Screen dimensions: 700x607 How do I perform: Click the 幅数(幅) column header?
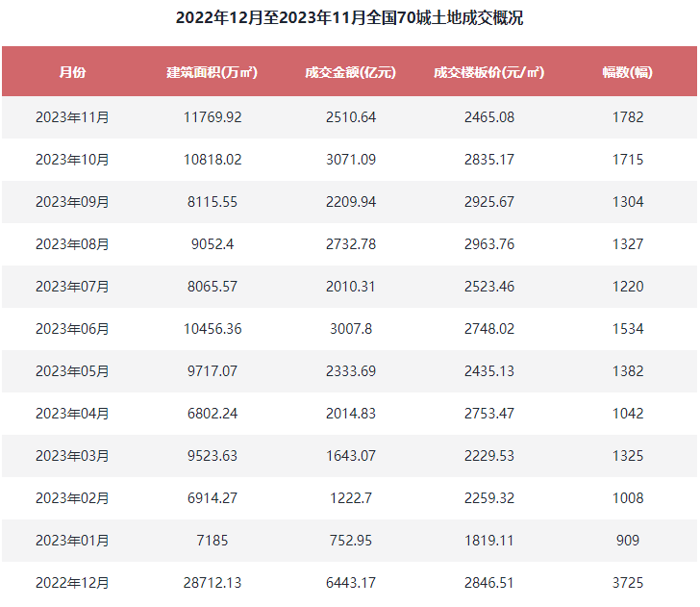pos(627,72)
